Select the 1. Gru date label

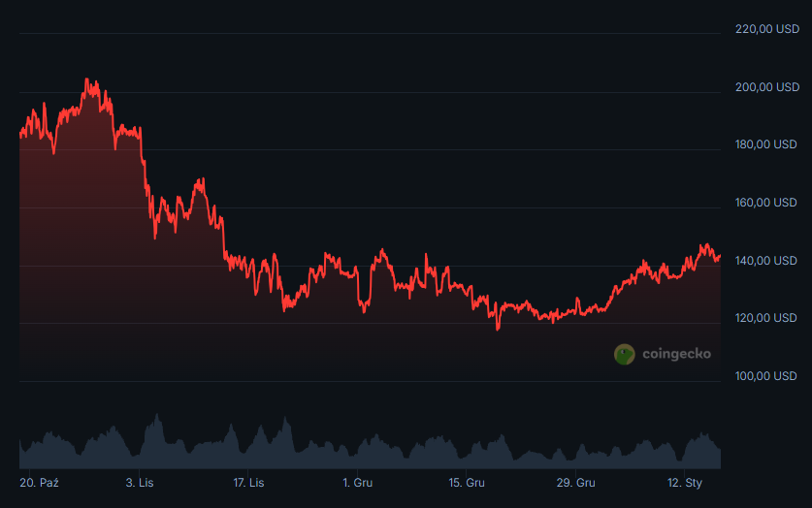point(358,482)
